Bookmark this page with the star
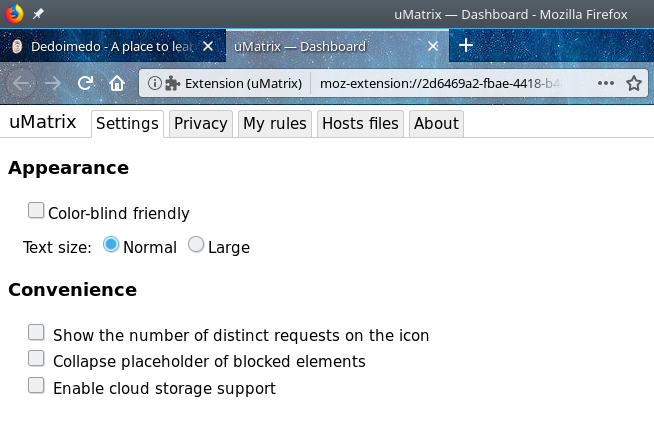 point(633,83)
